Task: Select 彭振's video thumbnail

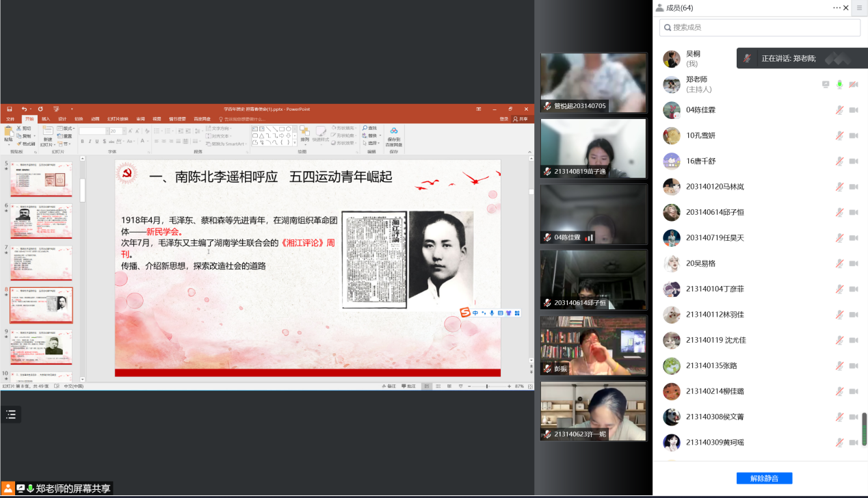Action: (593, 345)
